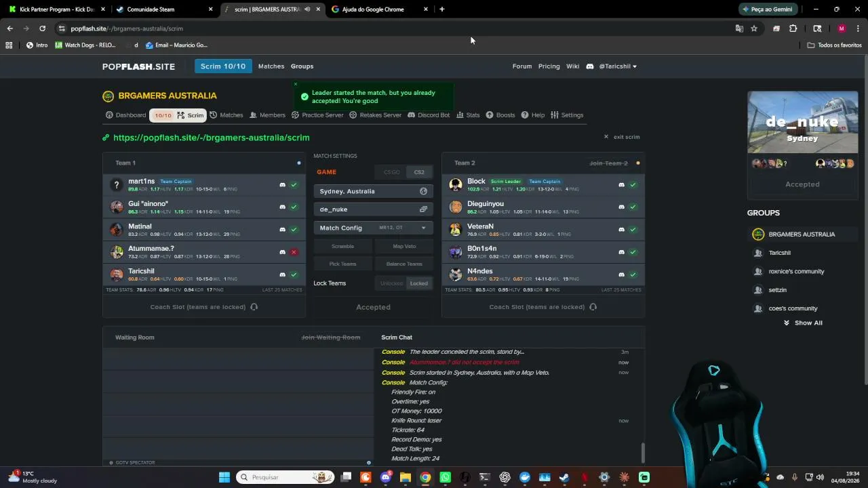Toggle ready checkmark for B0n1s4n
Image resolution: width=868 pixels, height=488 pixels.
click(x=633, y=252)
